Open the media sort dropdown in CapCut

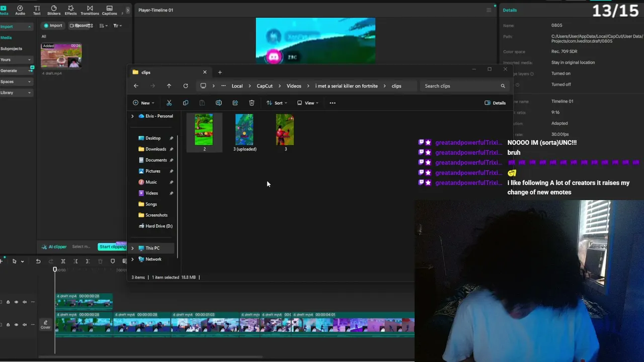pos(103,26)
